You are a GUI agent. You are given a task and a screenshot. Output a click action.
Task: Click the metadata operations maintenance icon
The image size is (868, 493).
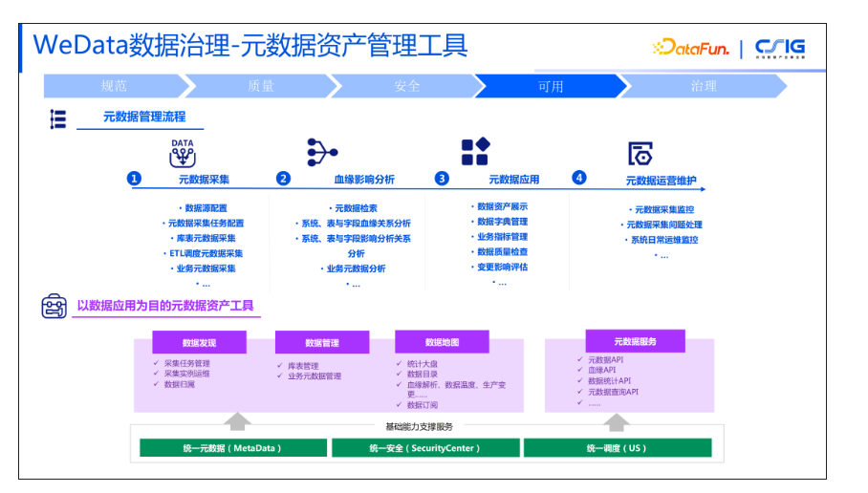click(x=640, y=154)
